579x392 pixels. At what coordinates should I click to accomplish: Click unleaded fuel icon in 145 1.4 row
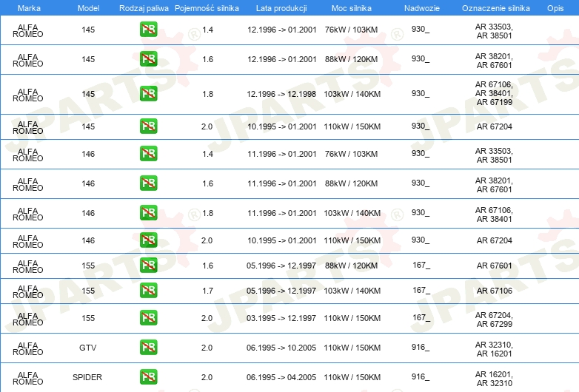coord(148,30)
